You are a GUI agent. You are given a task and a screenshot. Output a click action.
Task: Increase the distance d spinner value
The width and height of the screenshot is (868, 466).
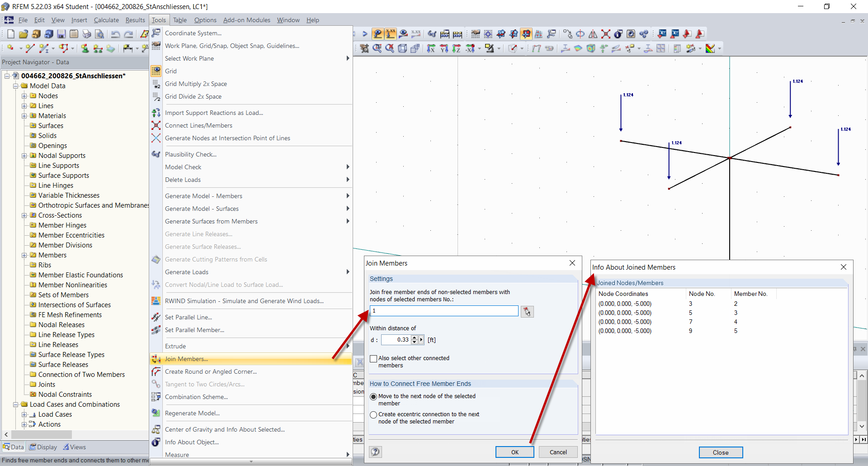click(x=414, y=338)
